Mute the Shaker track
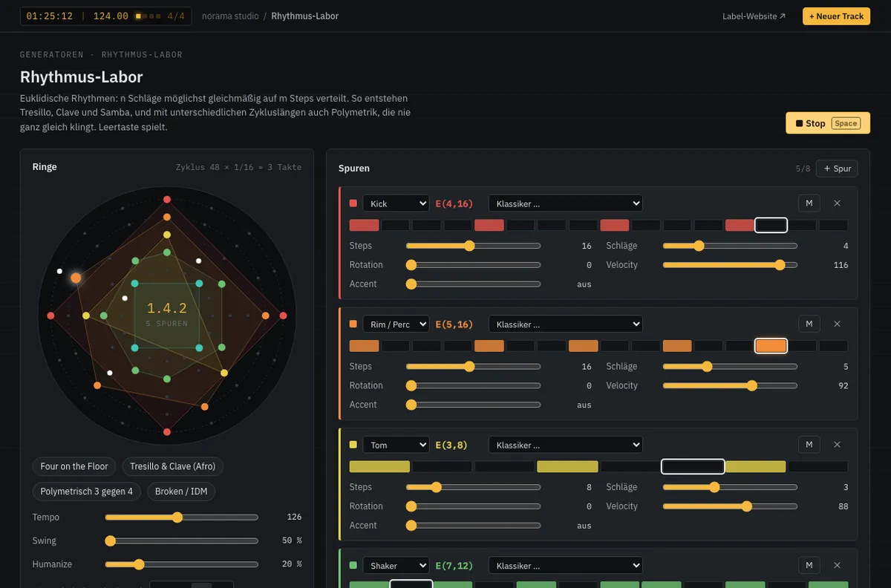The image size is (891, 588). tap(809, 566)
